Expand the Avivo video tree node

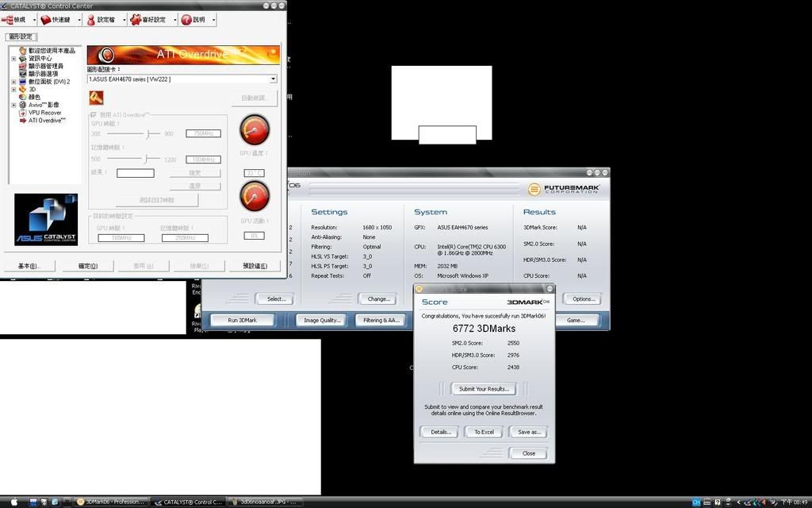point(13,105)
